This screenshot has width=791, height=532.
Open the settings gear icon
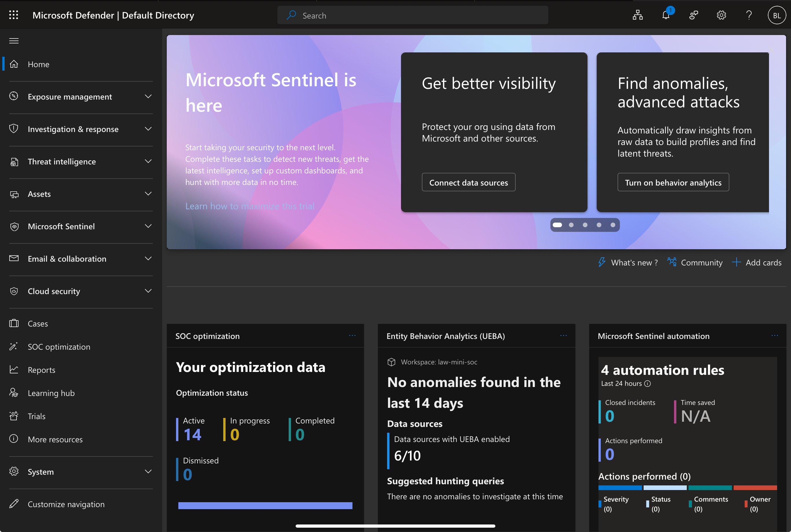pyautogui.click(x=721, y=15)
